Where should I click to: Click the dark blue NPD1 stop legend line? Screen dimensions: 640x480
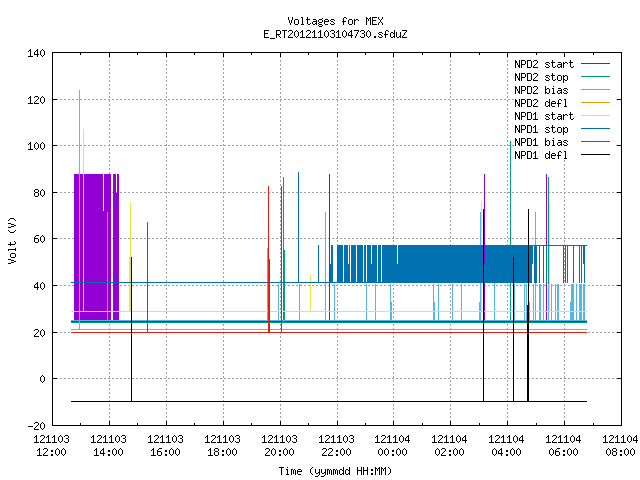point(595,129)
